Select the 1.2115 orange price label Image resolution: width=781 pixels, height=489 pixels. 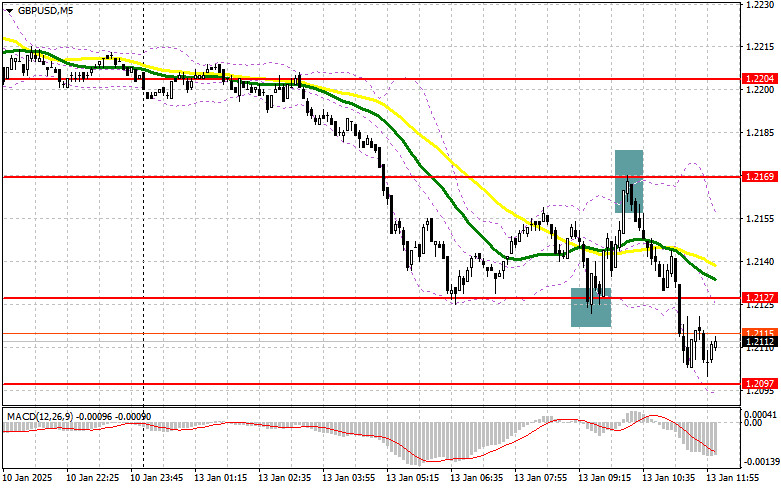(760, 332)
